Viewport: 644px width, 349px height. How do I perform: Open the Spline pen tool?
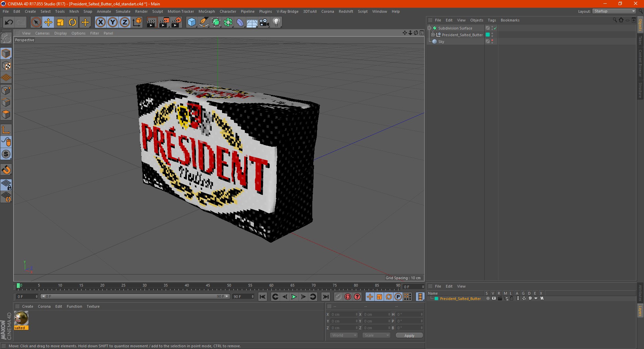(x=204, y=22)
